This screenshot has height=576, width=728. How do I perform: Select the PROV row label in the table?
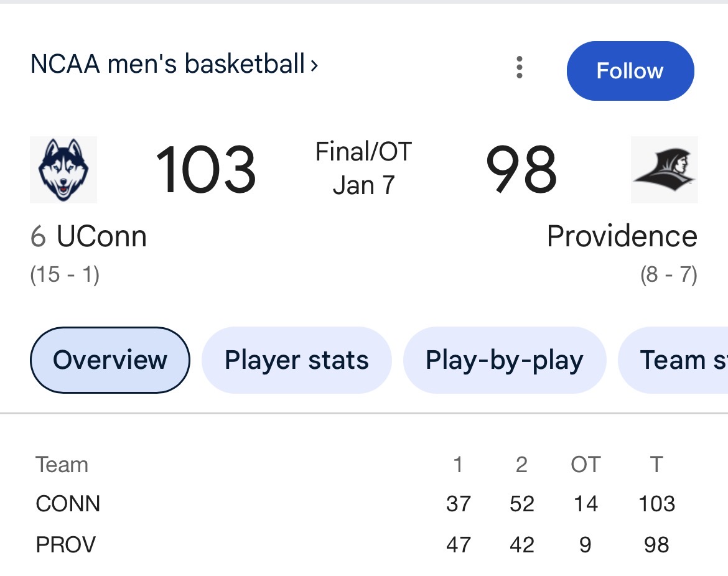pos(66,545)
